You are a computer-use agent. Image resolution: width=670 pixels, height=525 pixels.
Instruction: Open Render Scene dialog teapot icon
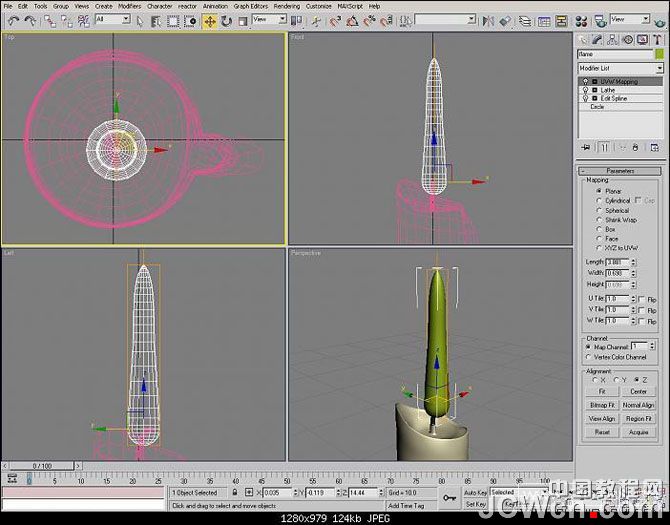point(600,21)
